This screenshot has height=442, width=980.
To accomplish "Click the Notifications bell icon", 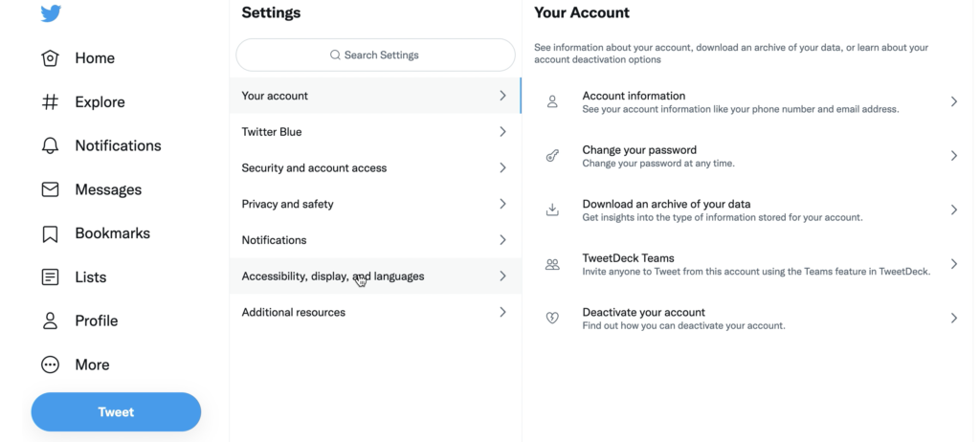I will pos(50,145).
